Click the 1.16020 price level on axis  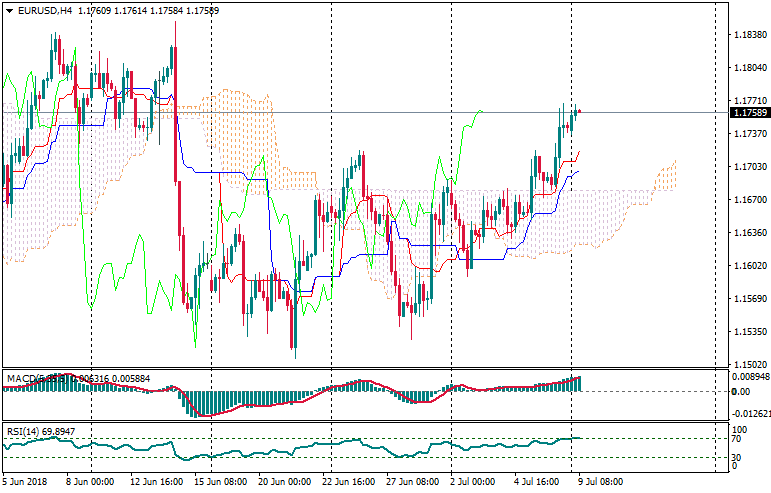[743, 266]
